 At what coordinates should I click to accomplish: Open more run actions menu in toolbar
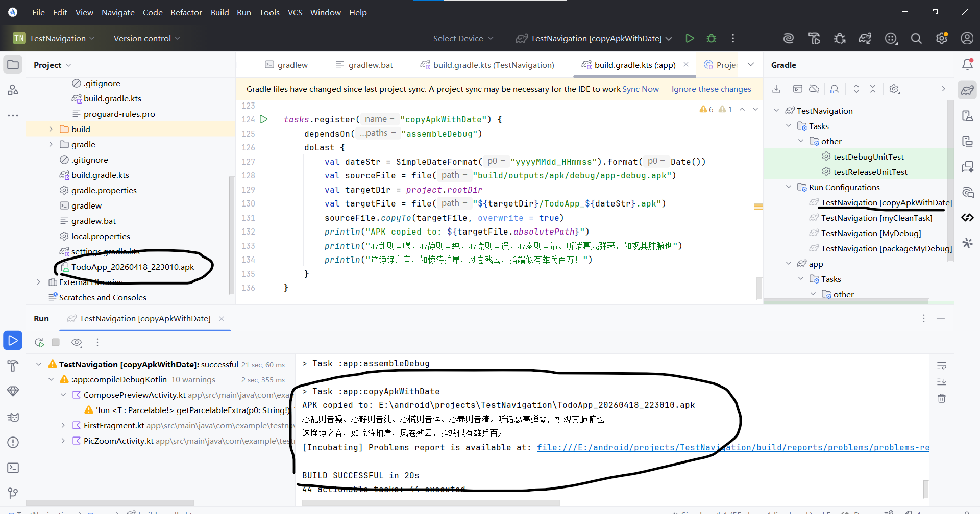733,38
